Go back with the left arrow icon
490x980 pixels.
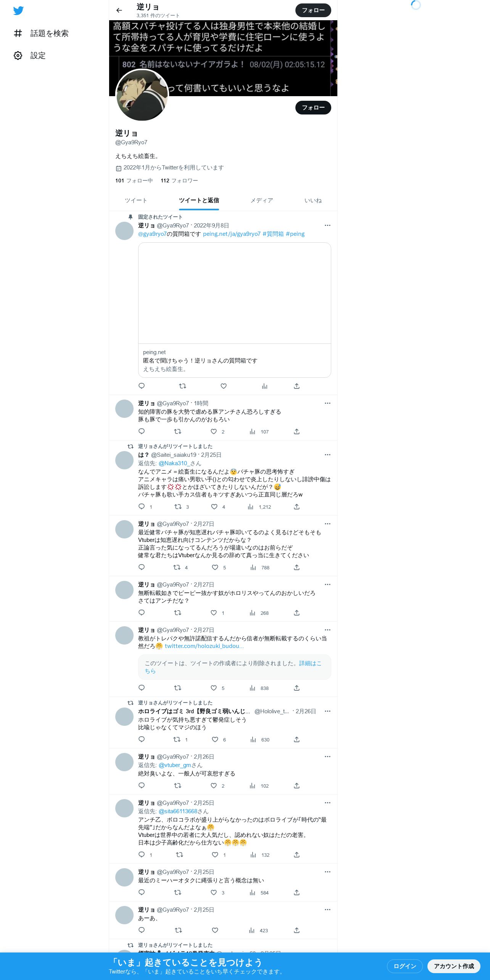click(119, 10)
